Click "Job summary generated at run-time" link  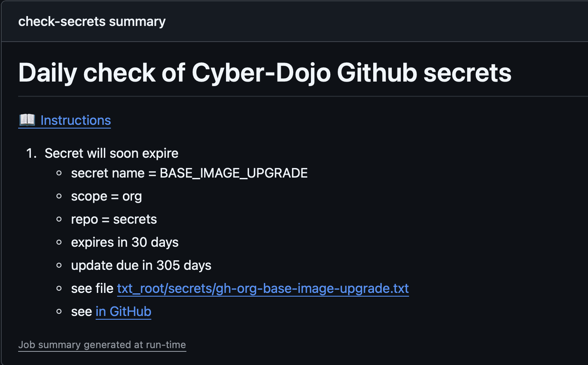click(x=102, y=345)
